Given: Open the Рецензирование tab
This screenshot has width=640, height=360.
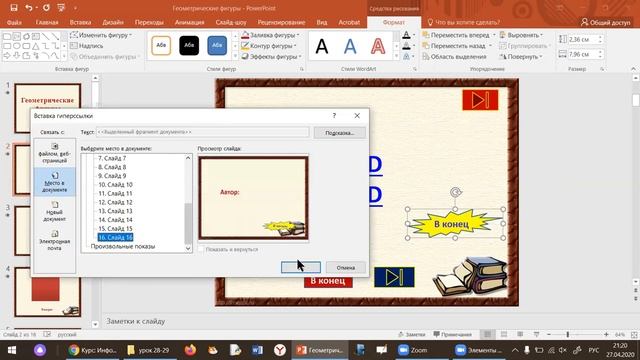Looking at the screenshot, I should (281, 22).
